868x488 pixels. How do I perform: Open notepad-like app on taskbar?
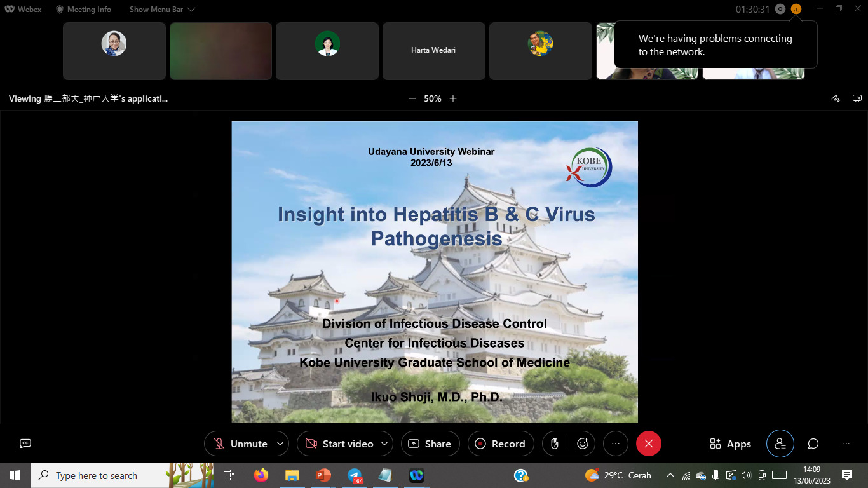(x=385, y=475)
